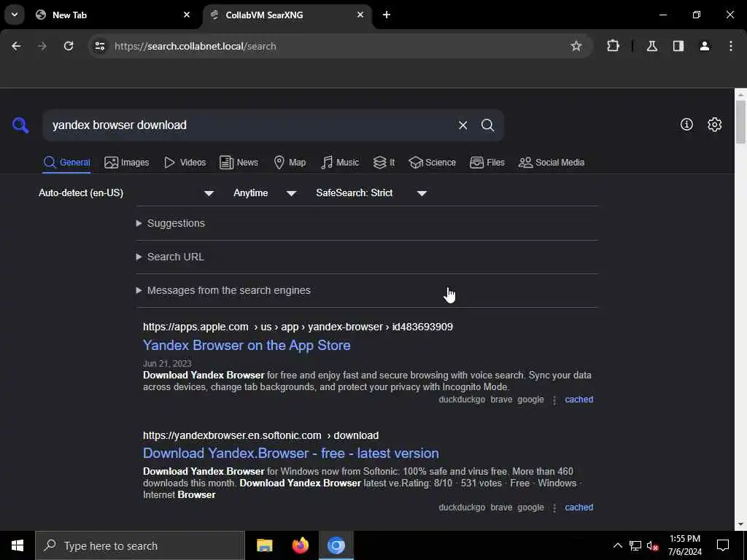The height and width of the screenshot is (560, 747).
Task: Switch to the Science category
Action: coord(432,163)
